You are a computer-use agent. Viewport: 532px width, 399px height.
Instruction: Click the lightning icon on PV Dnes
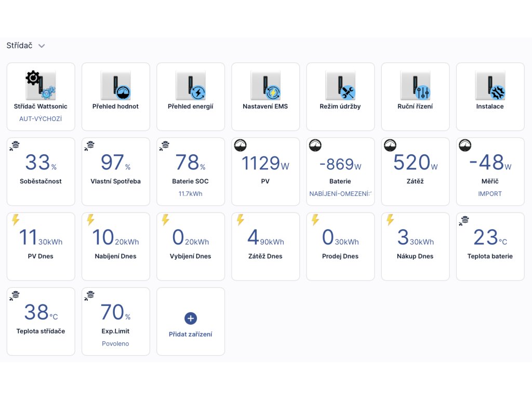coord(16,220)
